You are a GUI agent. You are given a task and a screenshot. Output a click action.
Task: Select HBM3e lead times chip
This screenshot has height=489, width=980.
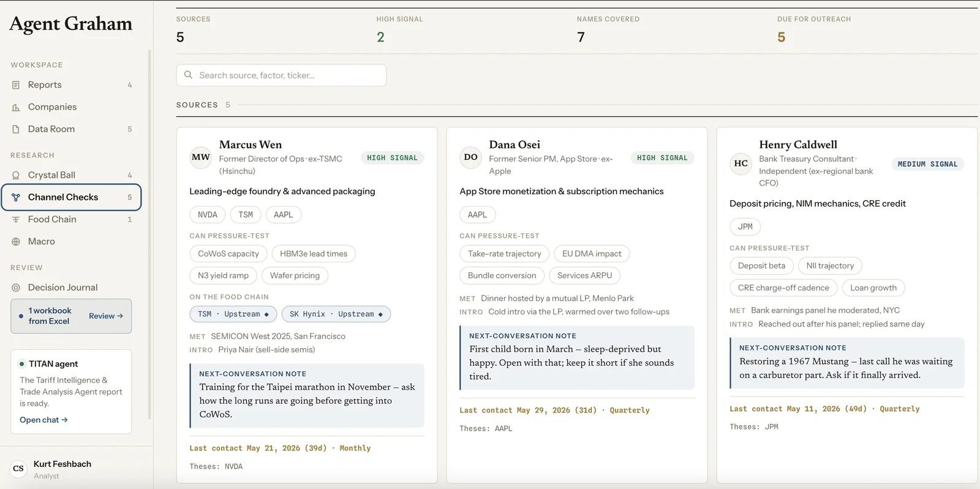[x=314, y=254]
